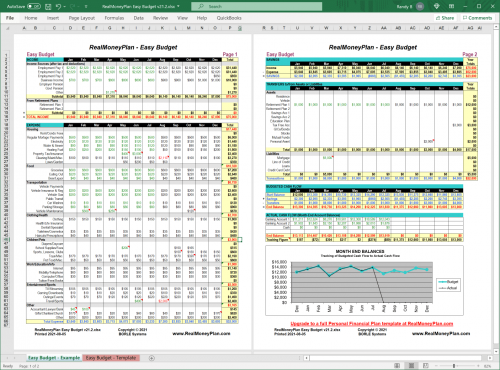This screenshot has height=370, width=500.
Task: Click www.RealMoneyPlan.com on page two footer
Action: coord(441,333)
